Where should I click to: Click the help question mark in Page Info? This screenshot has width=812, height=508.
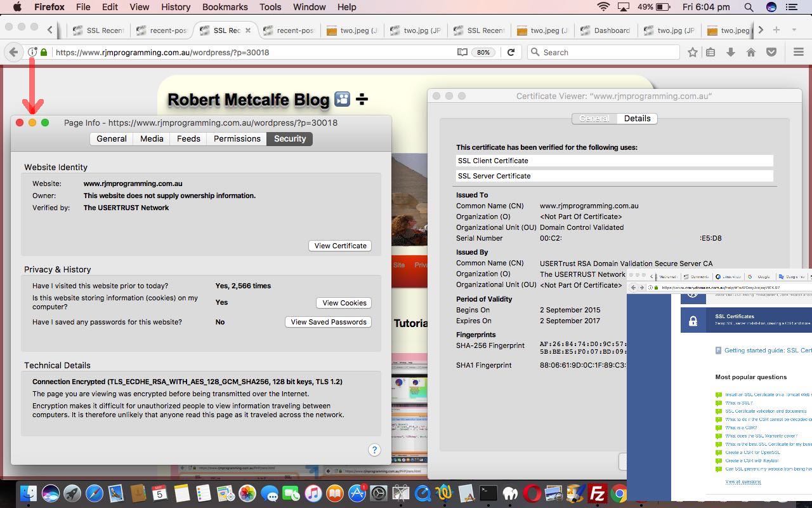pyautogui.click(x=374, y=450)
